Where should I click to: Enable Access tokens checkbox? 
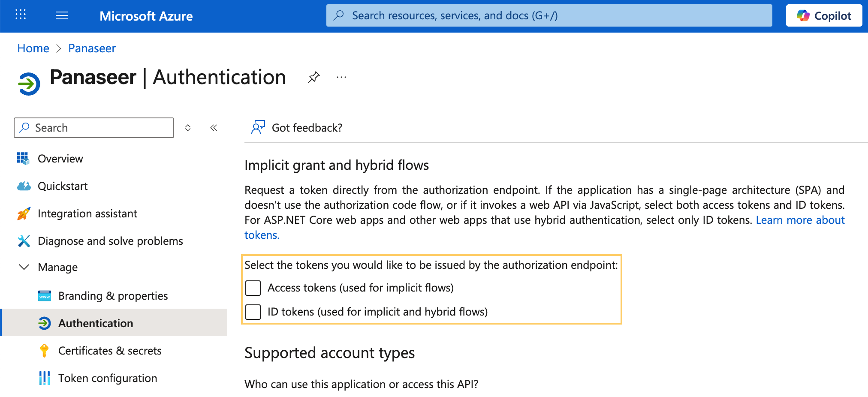(x=253, y=288)
